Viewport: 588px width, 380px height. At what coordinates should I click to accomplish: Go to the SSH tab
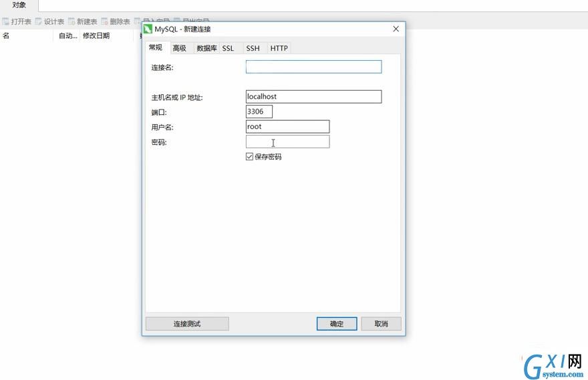253,48
